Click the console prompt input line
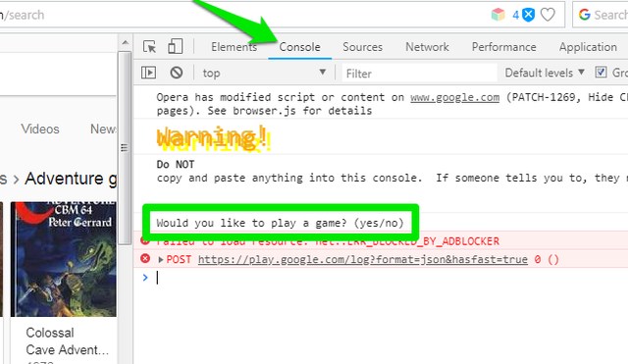The height and width of the screenshot is (364, 628). (385, 278)
